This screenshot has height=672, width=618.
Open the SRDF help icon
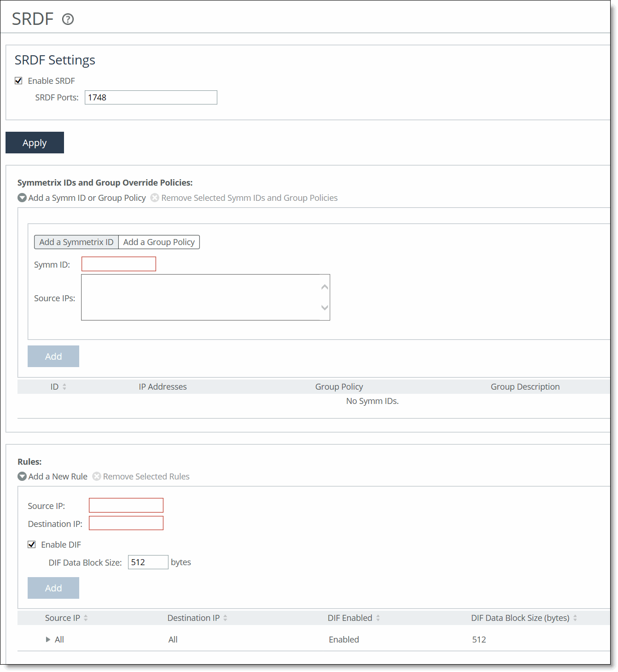point(68,19)
